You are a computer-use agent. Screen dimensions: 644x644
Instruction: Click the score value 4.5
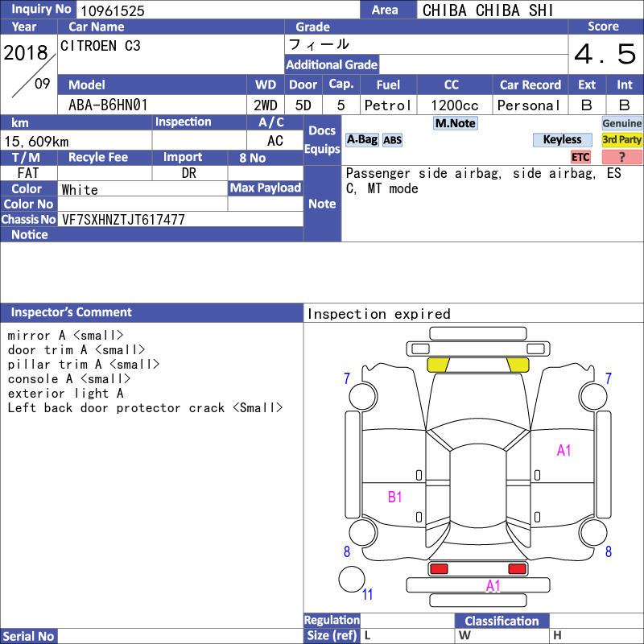(605, 54)
